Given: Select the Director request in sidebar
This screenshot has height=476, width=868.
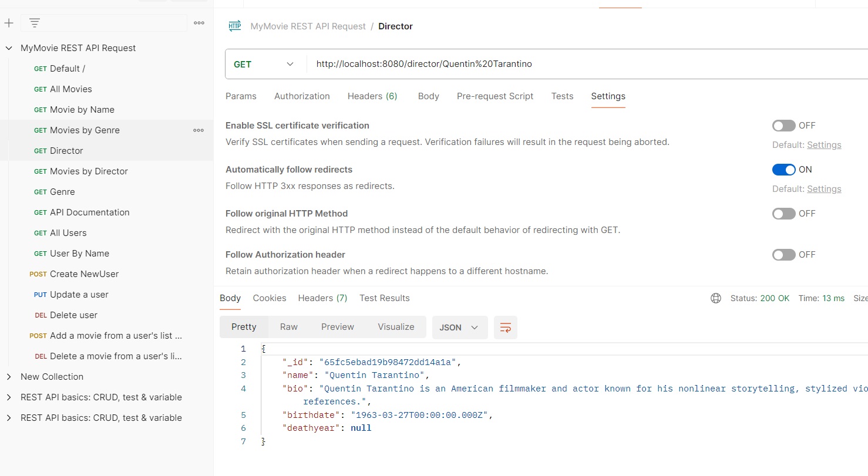Looking at the screenshot, I should click(66, 151).
